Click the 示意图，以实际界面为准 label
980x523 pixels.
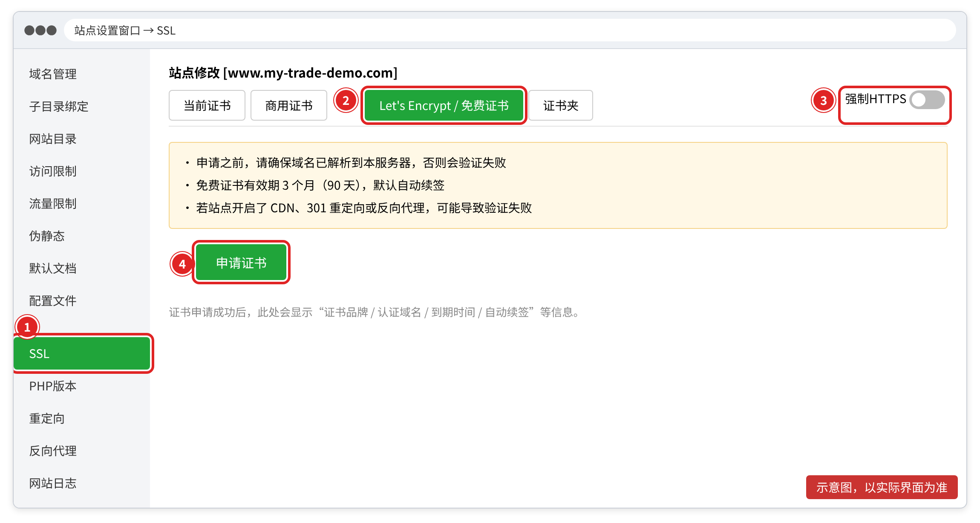pyautogui.click(x=882, y=487)
